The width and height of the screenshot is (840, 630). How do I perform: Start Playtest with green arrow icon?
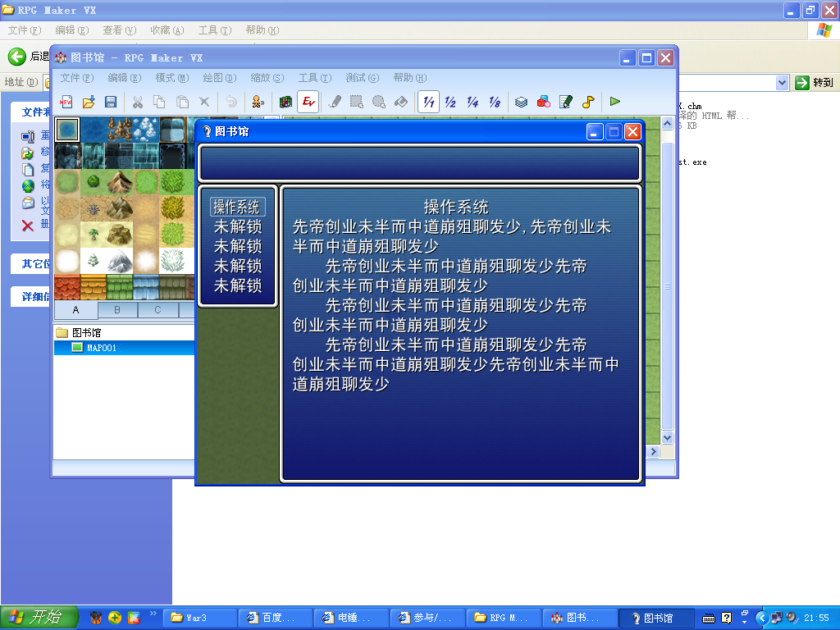tap(615, 102)
